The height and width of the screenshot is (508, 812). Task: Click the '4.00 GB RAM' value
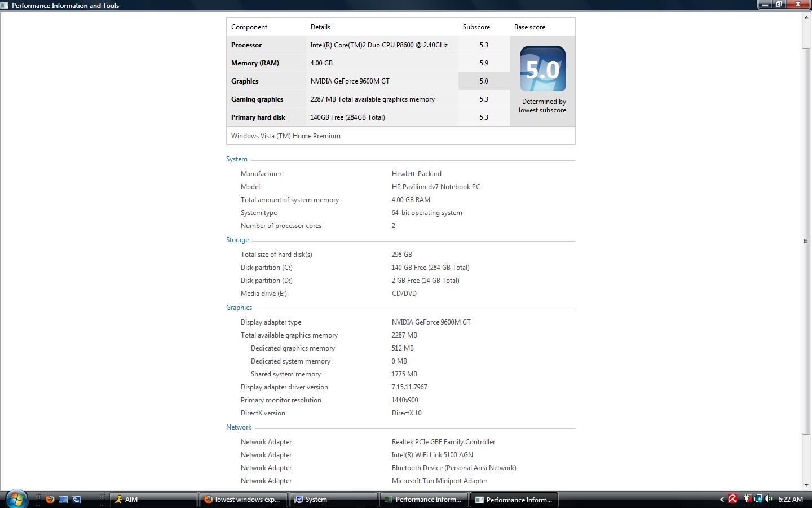411,200
